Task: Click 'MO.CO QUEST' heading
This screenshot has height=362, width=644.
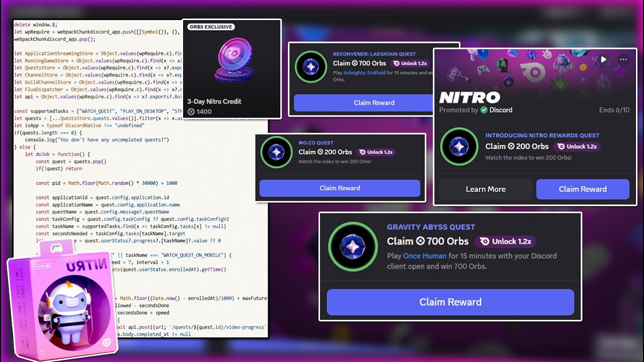Action: coord(316,143)
